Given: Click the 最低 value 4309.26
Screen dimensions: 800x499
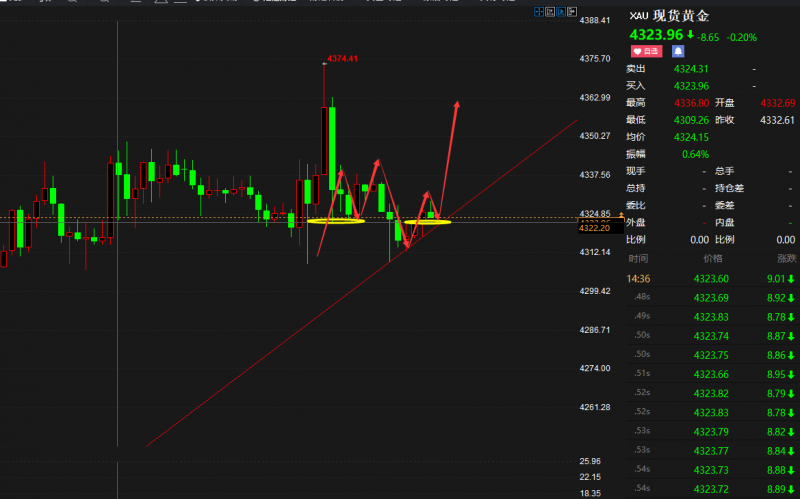Looking at the screenshot, I should [x=691, y=120].
